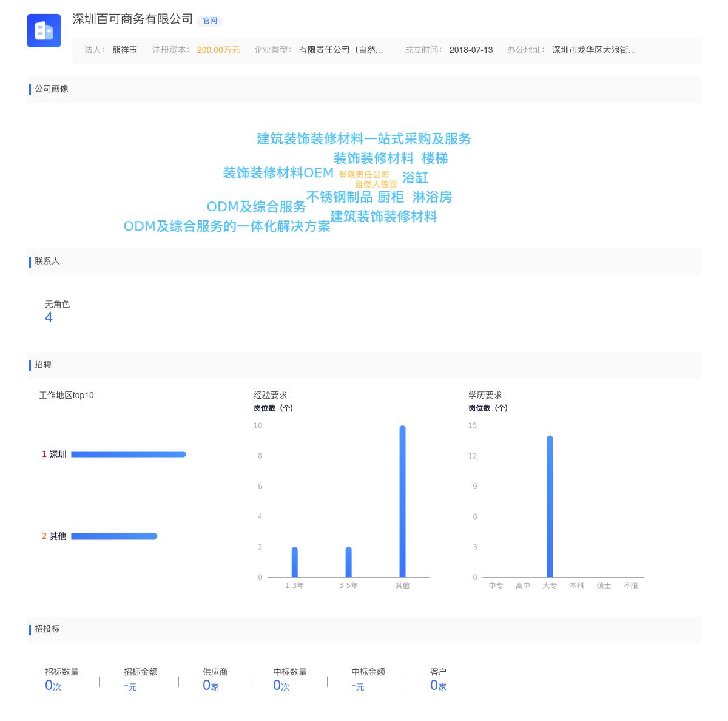Image resolution: width=728 pixels, height=721 pixels.
Task: Select orange tag 自然人独资
Action: pos(376,184)
